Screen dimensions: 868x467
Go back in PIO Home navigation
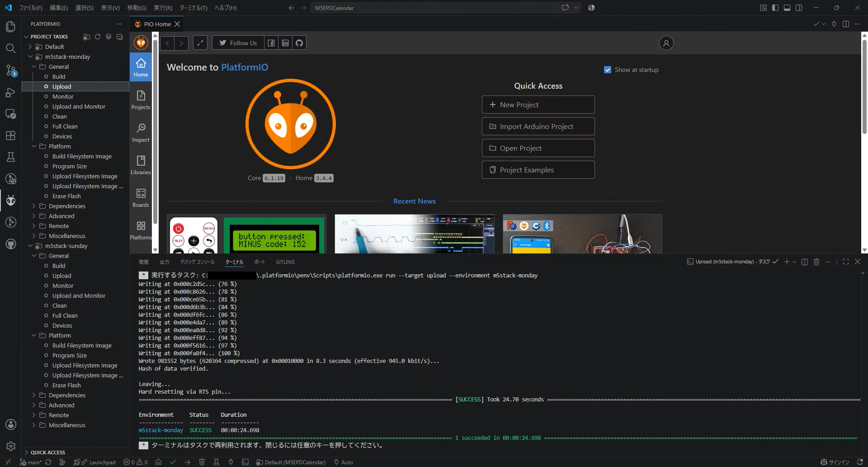[167, 43]
